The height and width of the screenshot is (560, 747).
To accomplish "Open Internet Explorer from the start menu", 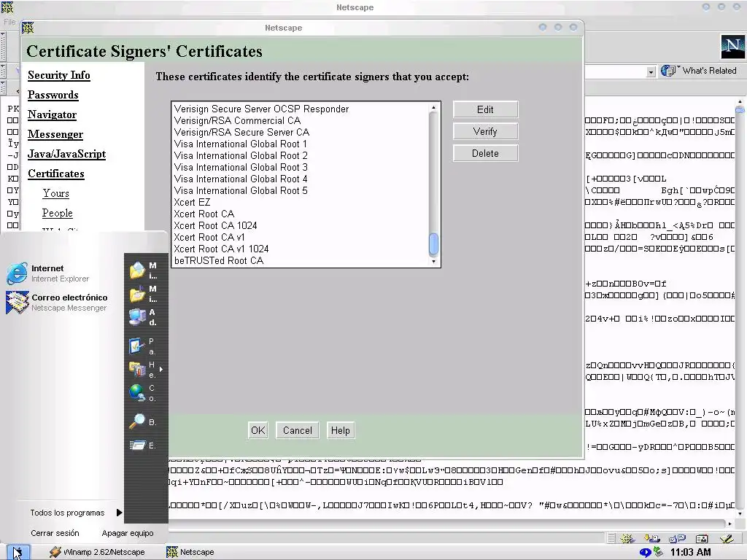I will pos(47,273).
